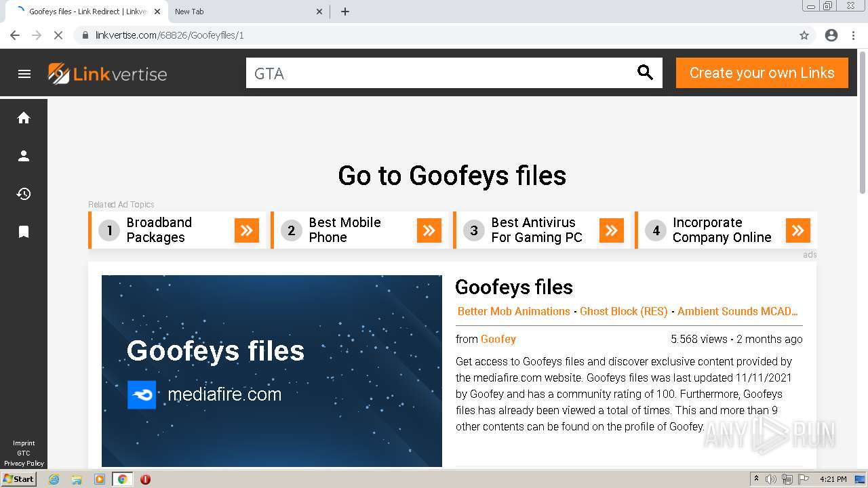Viewport: 868px width, 488px height.
Task: Open the Chrome profile avatar
Action: pos(831,35)
